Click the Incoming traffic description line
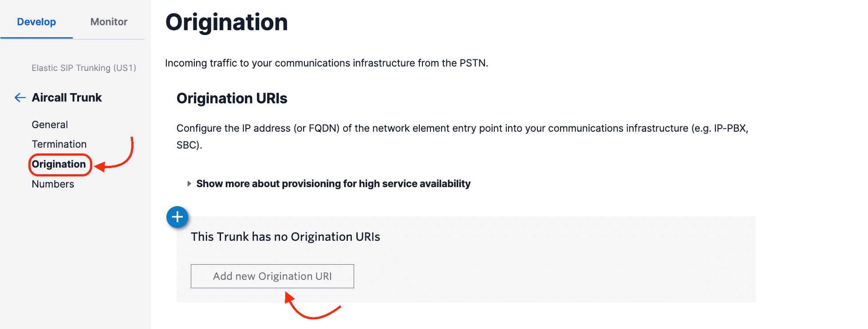868x329 pixels. coord(326,63)
